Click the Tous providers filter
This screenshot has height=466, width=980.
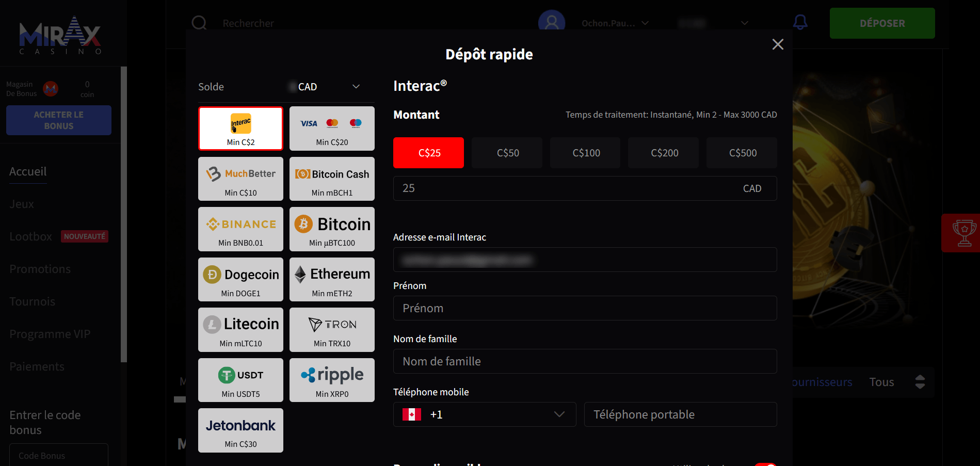[x=881, y=382]
